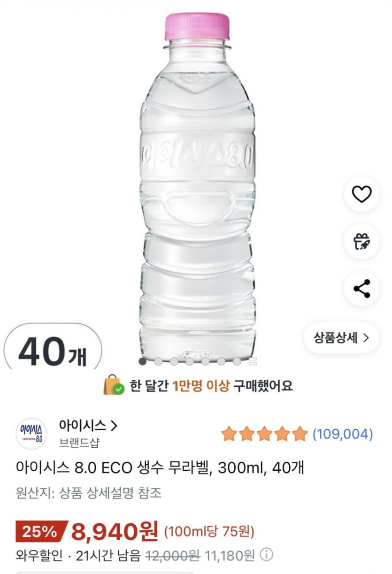Open the 상품상세 product details chevron

coord(341,337)
